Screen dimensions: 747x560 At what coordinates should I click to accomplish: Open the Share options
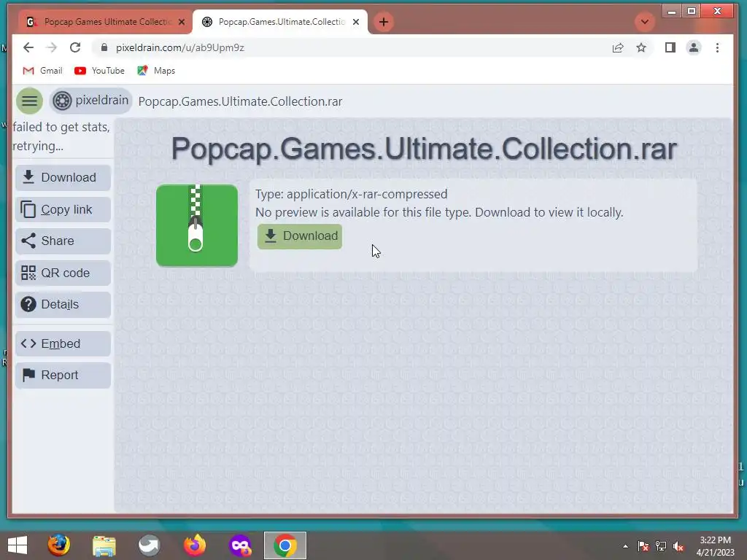point(63,241)
